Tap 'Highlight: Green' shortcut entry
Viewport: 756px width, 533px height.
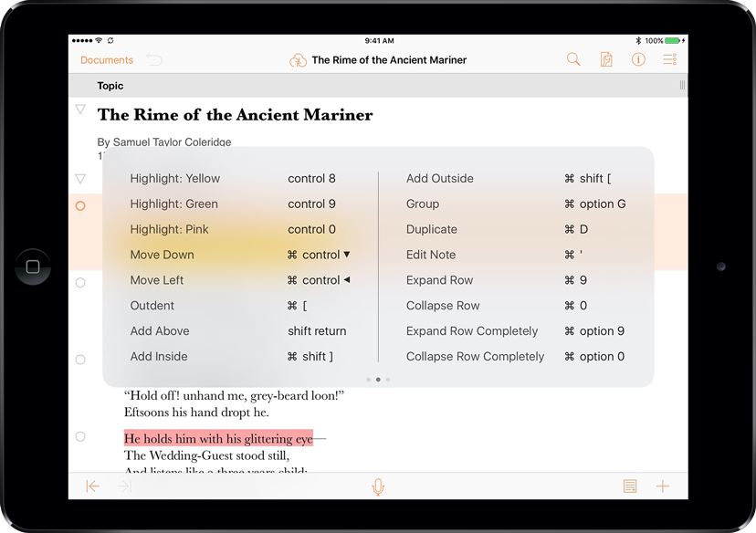[x=174, y=204]
